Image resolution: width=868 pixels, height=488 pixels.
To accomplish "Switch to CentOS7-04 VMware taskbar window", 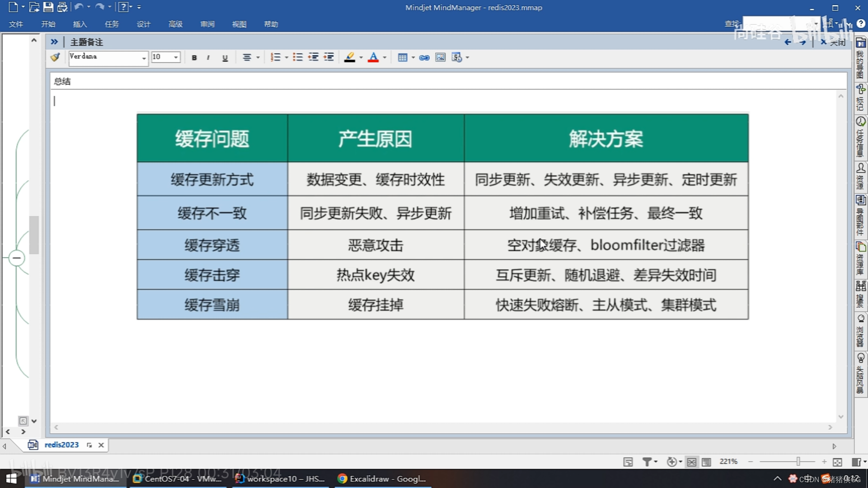I will click(x=178, y=479).
